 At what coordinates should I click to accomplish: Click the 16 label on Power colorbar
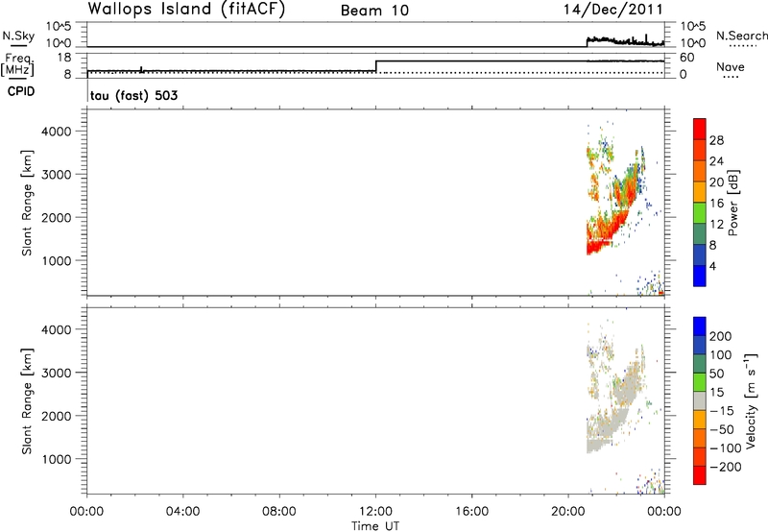click(716, 203)
